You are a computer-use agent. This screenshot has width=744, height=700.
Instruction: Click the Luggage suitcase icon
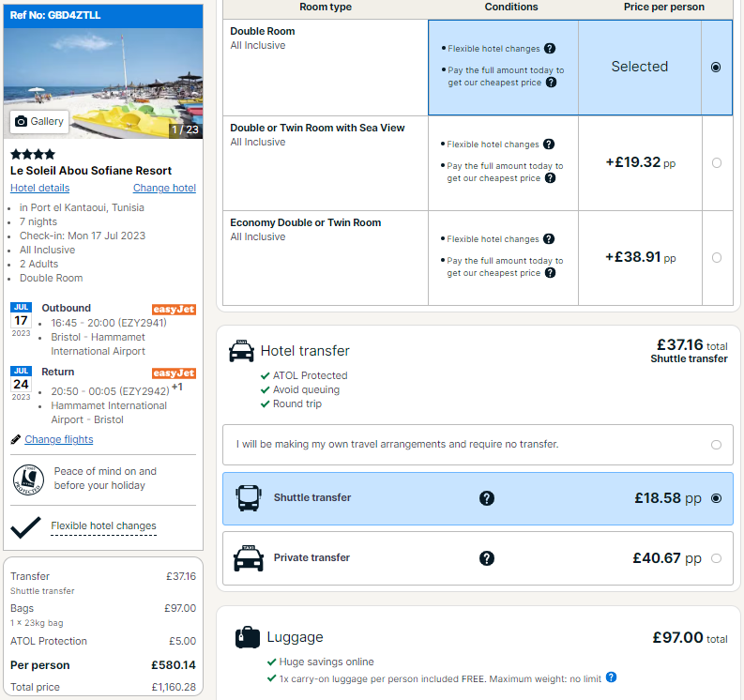248,637
